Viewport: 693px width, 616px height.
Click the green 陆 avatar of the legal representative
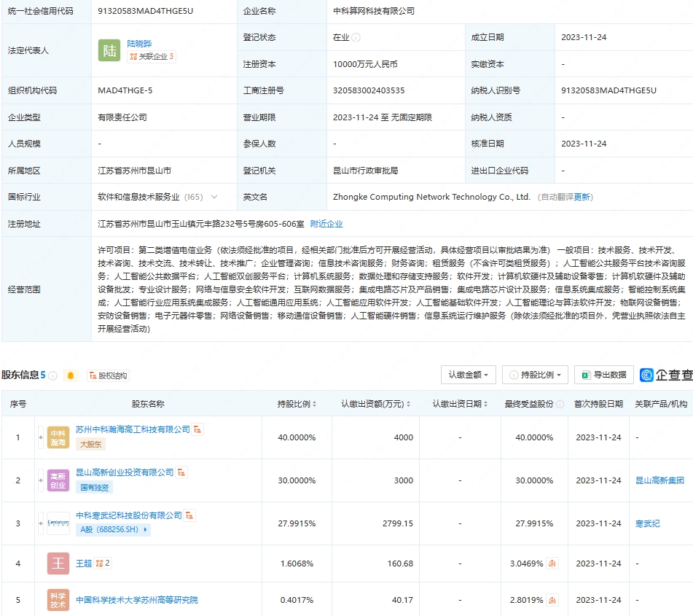(x=109, y=50)
